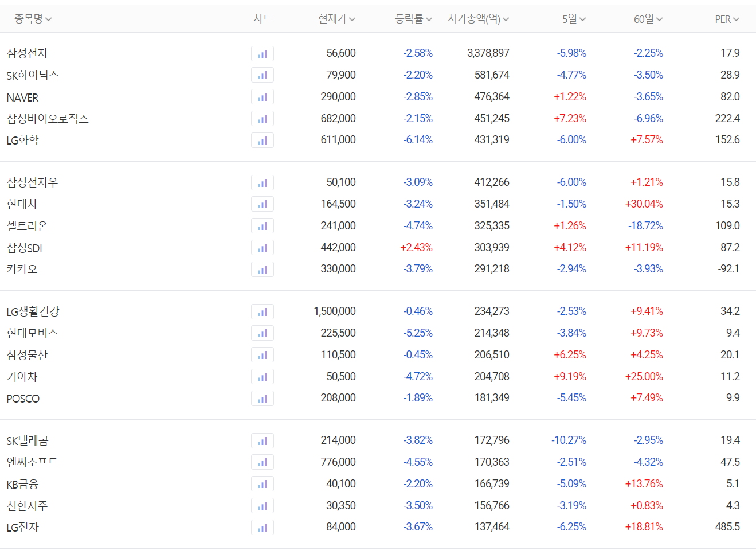Open SK텔레콤 stock name link

(x=28, y=440)
